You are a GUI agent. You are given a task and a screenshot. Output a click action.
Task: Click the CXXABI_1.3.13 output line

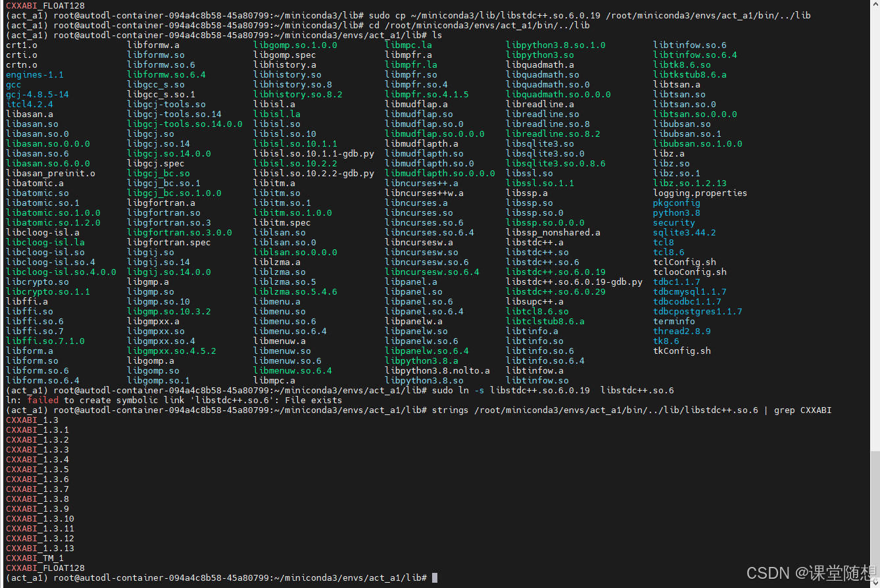click(x=40, y=548)
